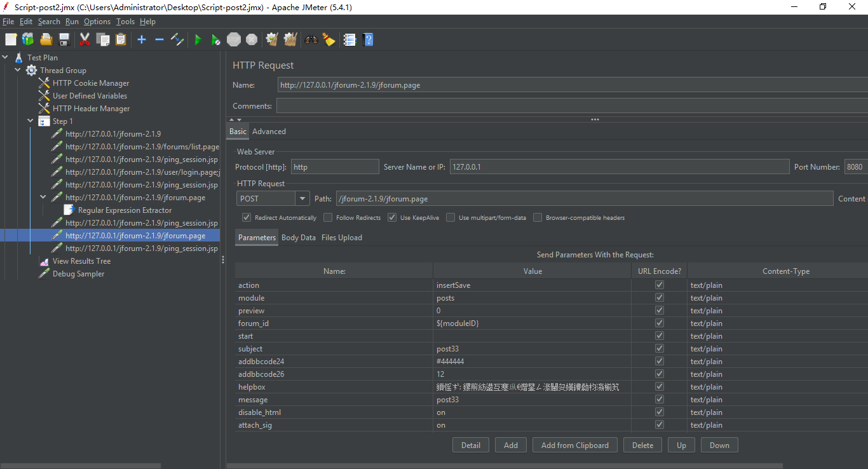
Task: Click the Up button
Action: tap(681, 445)
